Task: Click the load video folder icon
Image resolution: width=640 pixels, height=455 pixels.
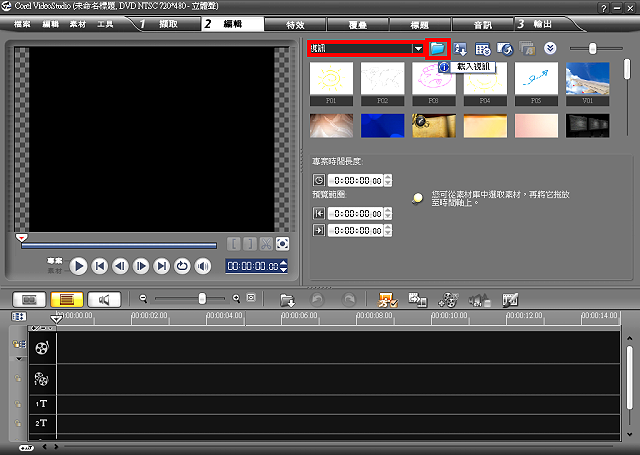Action: pyautogui.click(x=437, y=49)
